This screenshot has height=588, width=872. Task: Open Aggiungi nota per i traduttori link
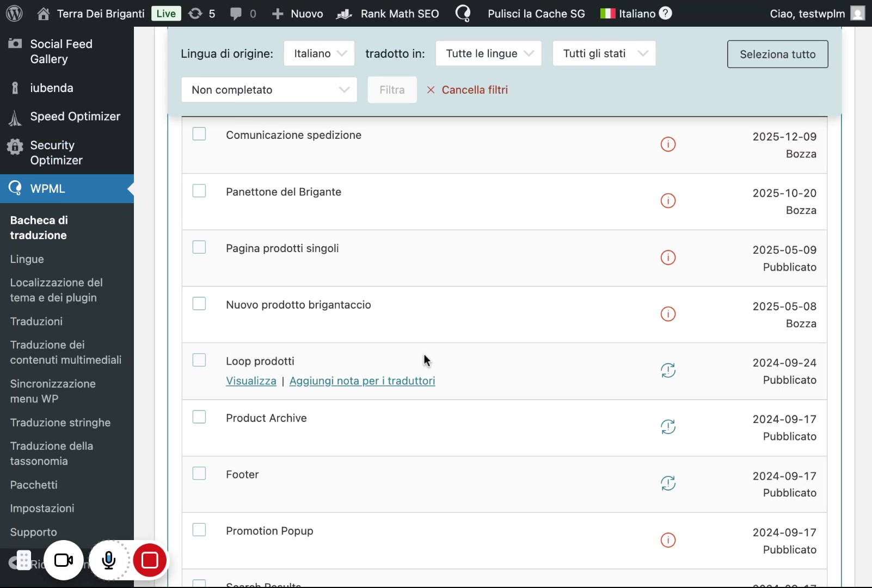(x=362, y=381)
